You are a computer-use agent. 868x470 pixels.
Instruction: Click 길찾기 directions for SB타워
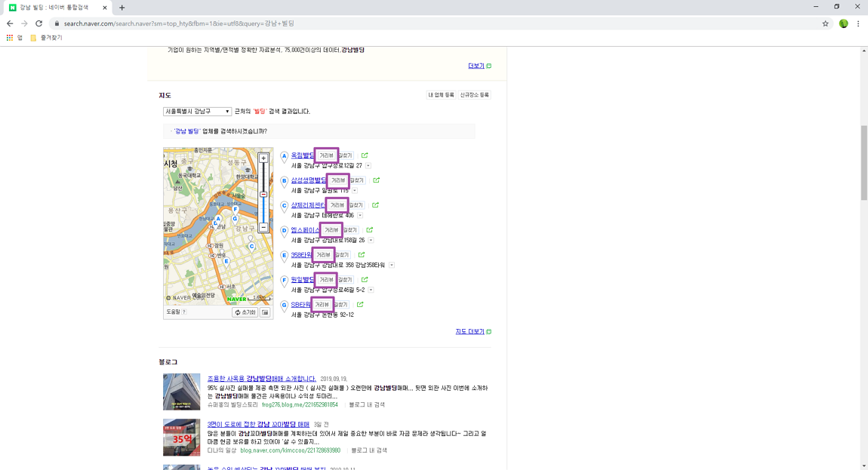point(342,305)
